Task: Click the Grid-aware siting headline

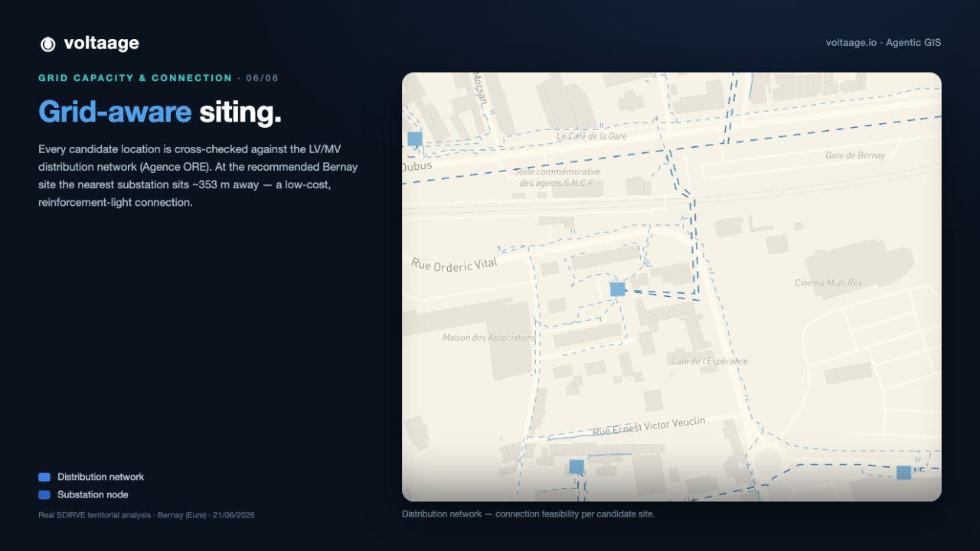Action: click(x=160, y=112)
